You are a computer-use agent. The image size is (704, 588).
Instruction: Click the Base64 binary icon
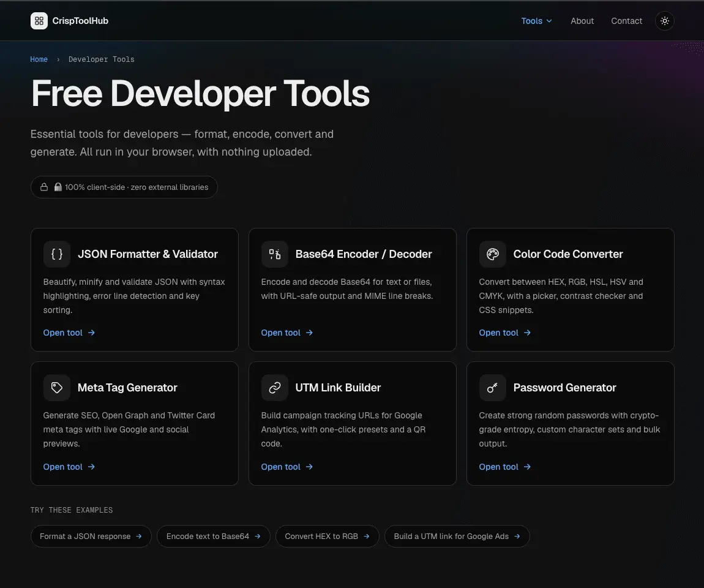coord(275,254)
